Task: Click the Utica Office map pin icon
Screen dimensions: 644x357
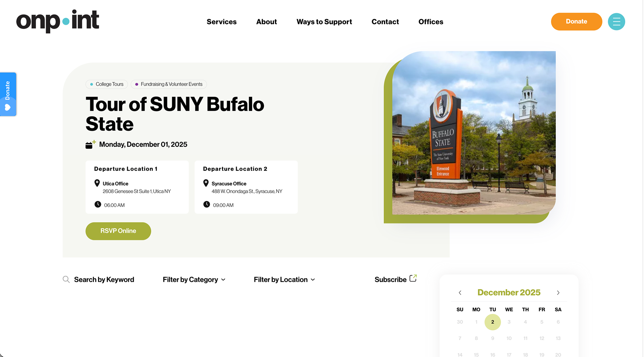Action: [97, 183]
